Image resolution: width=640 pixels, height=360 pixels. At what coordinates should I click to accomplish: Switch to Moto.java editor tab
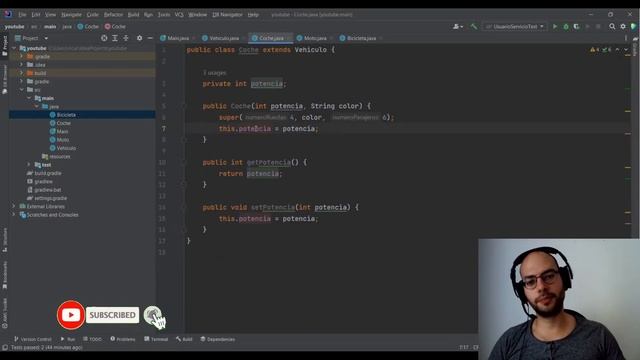[312, 38]
